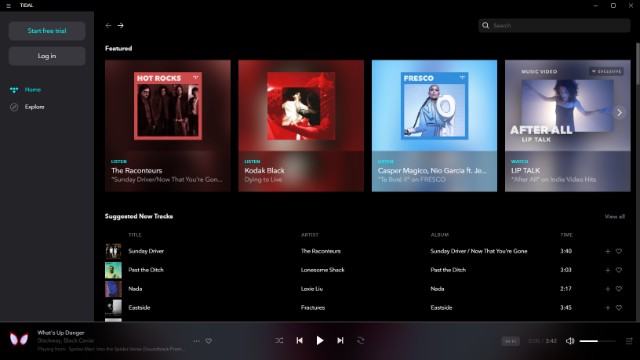The height and width of the screenshot is (360, 640).
Task: Play the Sunday Driver track cover
Action: pos(113,251)
